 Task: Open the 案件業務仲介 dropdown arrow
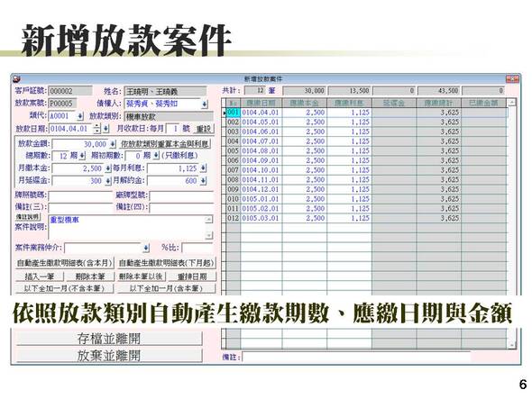click(x=146, y=249)
